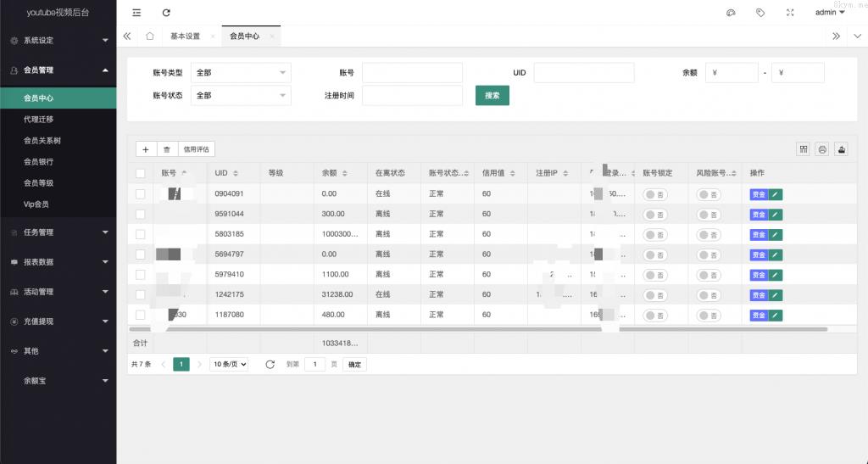This screenshot has width=868, height=464.
Task: Enter fullscreen using the top-right expand icon
Action: click(x=790, y=13)
